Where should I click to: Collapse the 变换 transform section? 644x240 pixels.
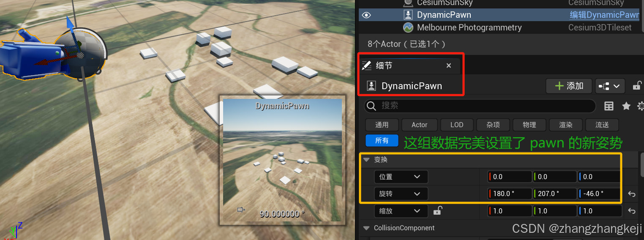click(x=366, y=160)
